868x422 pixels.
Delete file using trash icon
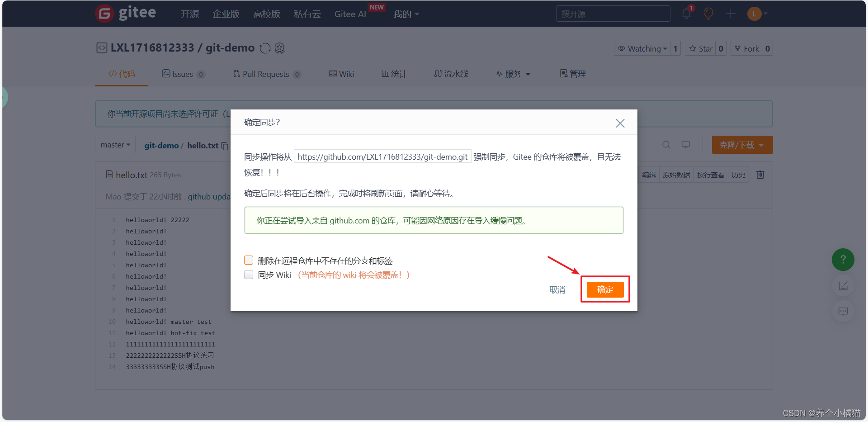pyautogui.click(x=760, y=175)
